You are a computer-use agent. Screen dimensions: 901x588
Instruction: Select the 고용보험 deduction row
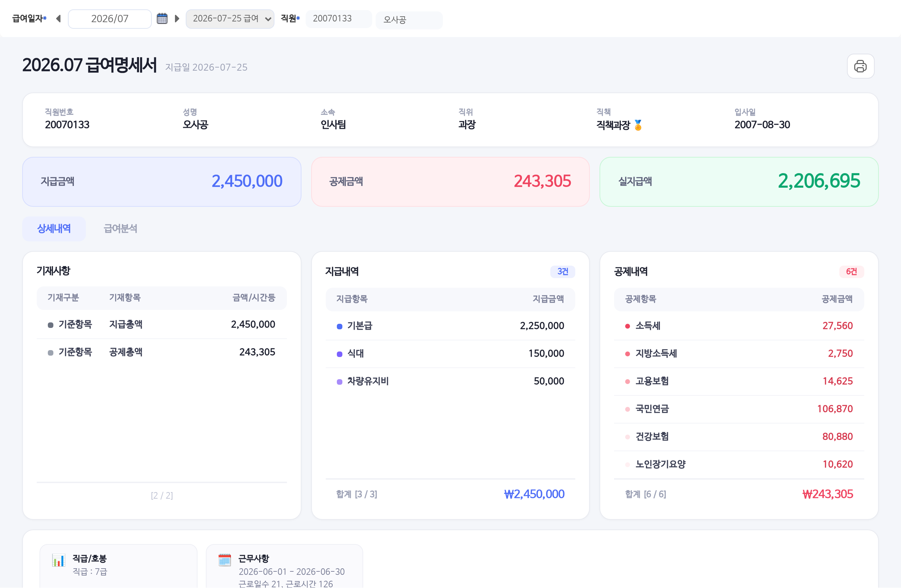click(x=739, y=381)
